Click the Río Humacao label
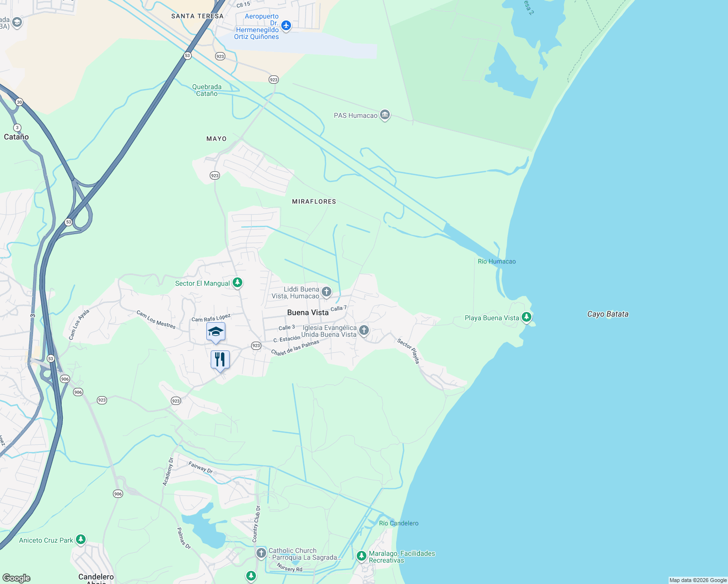 pyautogui.click(x=497, y=261)
